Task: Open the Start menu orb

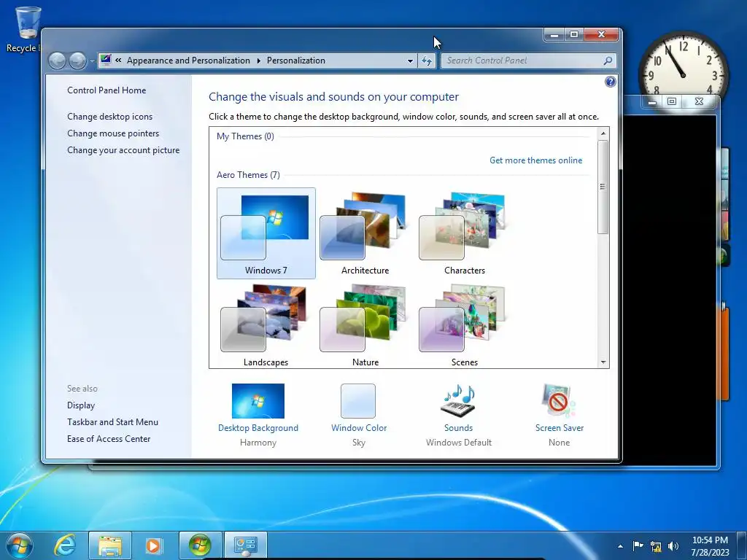Action: (20, 545)
